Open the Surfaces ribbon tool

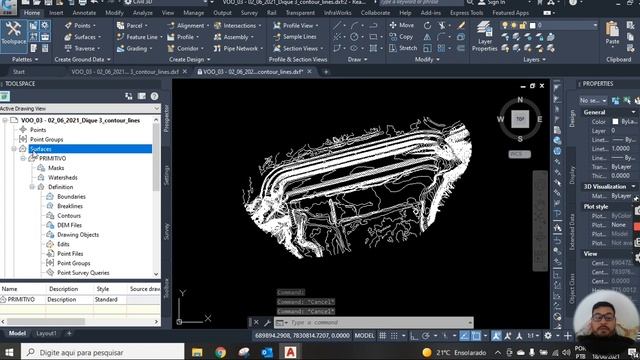pyautogui.click(x=82, y=37)
